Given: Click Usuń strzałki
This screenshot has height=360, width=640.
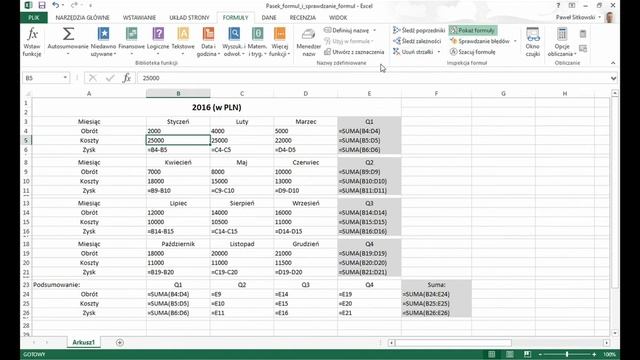Looking at the screenshot, I should point(413,52).
